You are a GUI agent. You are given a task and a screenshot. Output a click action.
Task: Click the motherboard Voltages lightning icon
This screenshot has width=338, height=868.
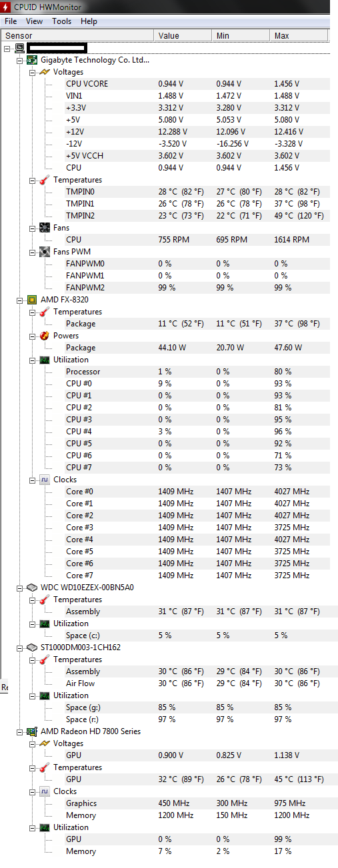click(x=44, y=72)
